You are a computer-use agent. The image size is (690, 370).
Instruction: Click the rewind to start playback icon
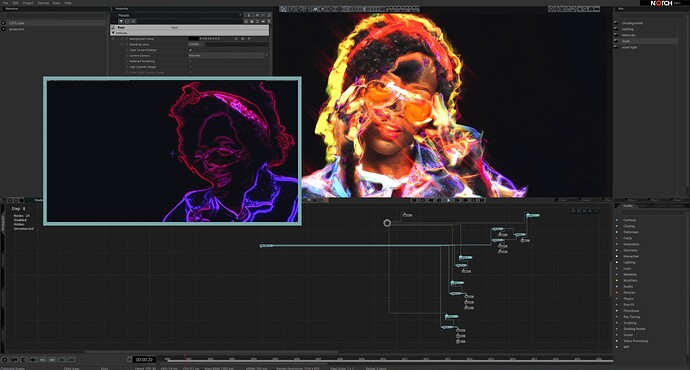click(x=415, y=200)
